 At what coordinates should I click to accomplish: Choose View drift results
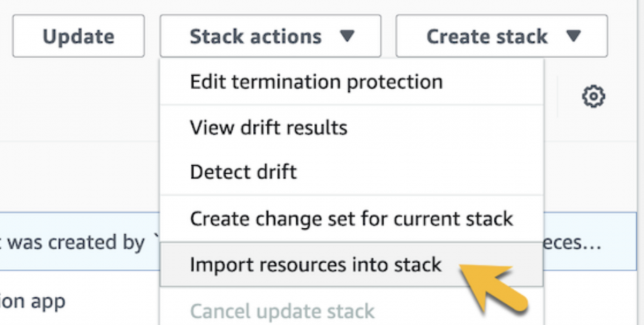tap(269, 128)
